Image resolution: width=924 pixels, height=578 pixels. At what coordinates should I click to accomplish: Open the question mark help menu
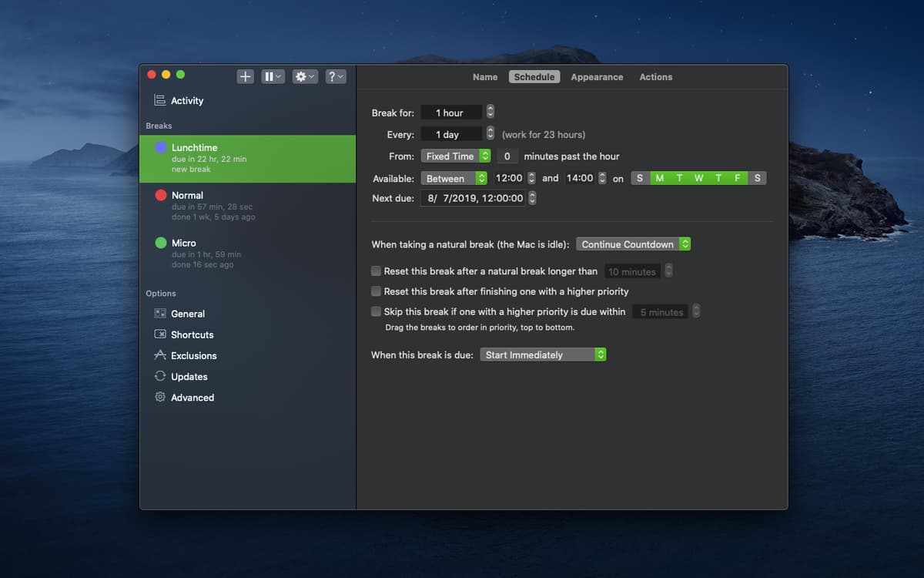336,76
